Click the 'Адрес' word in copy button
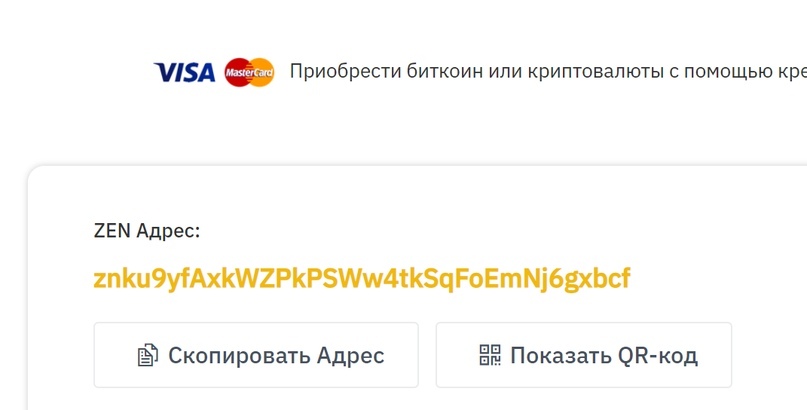This screenshot has height=410, width=807. tap(350, 355)
